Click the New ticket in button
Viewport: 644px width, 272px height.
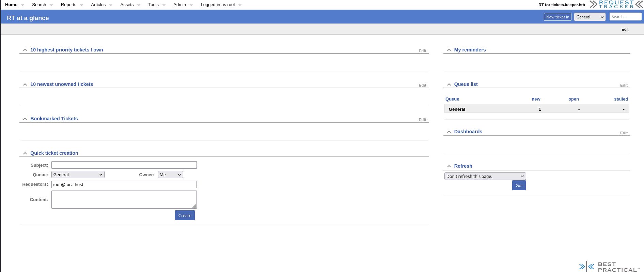coord(557,17)
